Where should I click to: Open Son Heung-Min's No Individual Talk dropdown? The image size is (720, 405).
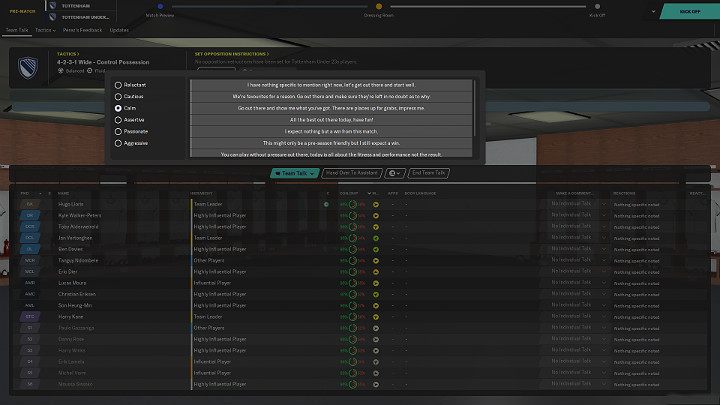[x=574, y=305]
